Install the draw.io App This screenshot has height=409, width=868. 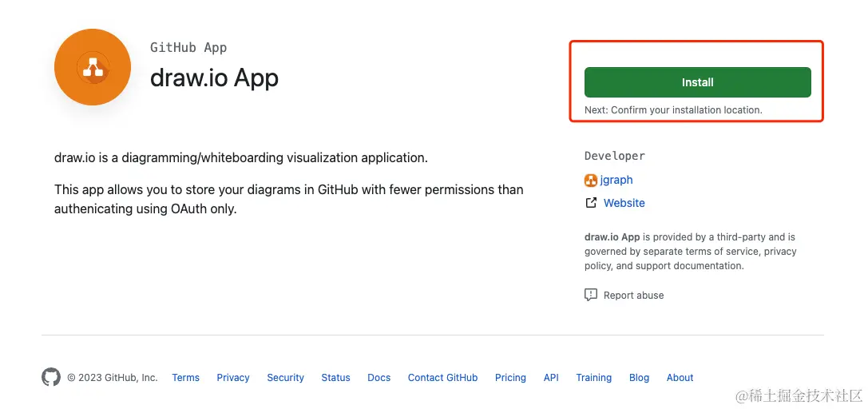pos(697,82)
